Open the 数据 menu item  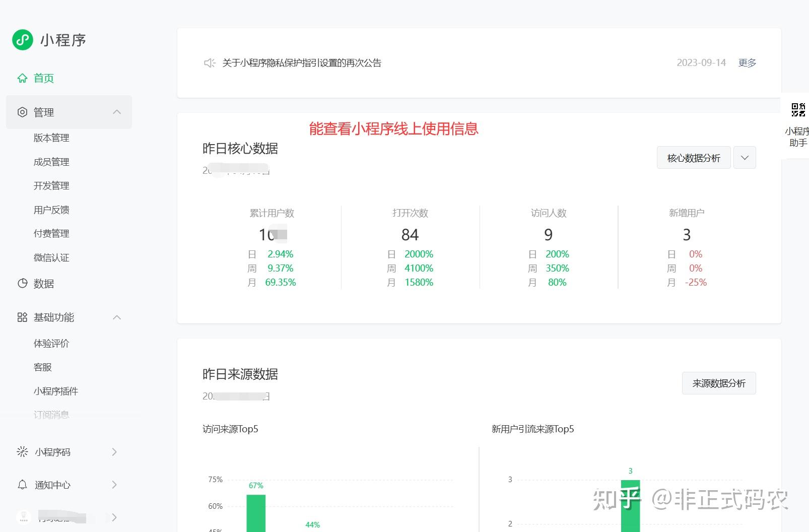[44, 284]
